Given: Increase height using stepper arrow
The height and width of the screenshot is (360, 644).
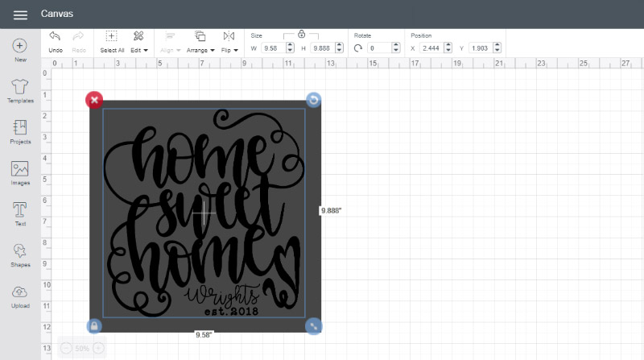Looking at the screenshot, I should pyautogui.click(x=339, y=45).
